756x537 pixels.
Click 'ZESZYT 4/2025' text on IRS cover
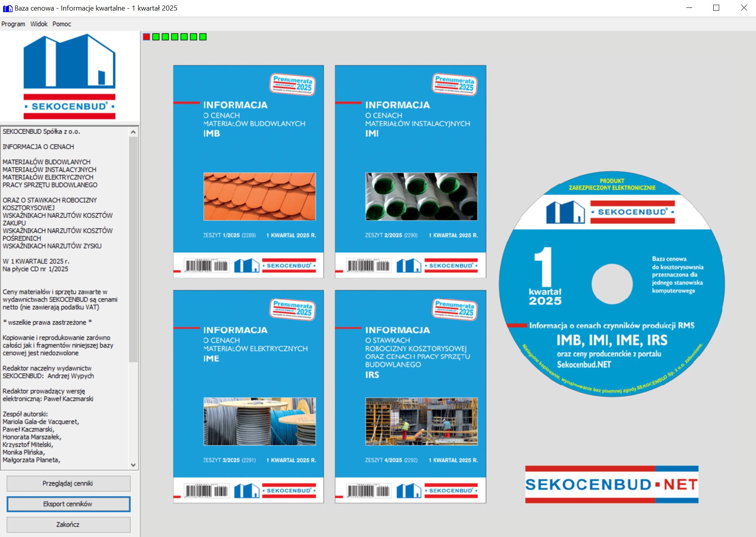[383, 460]
